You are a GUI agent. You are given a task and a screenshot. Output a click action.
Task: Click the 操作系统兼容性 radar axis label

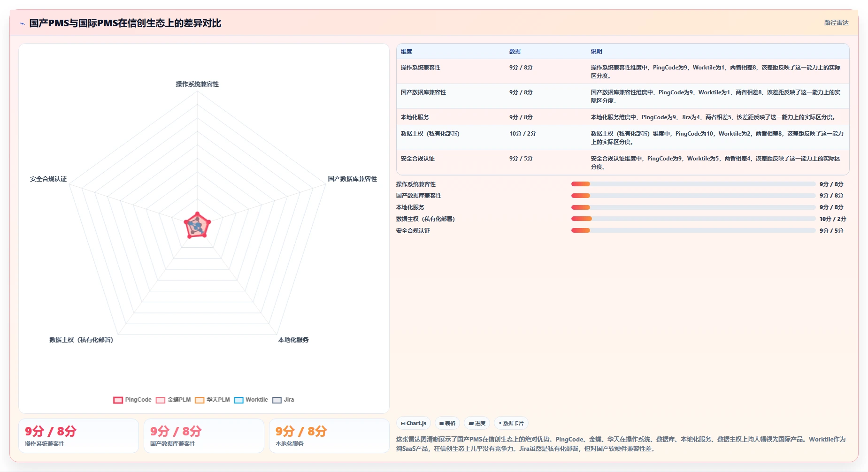tap(197, 84)
